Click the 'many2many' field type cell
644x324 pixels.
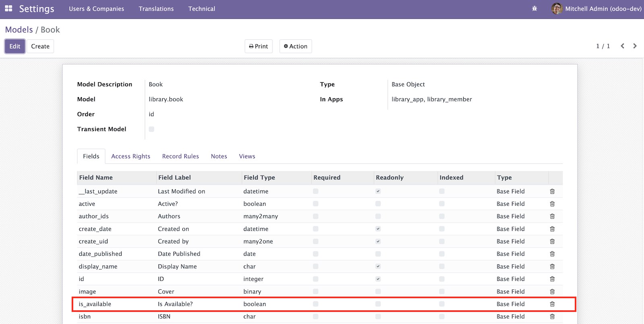[261, 216]
